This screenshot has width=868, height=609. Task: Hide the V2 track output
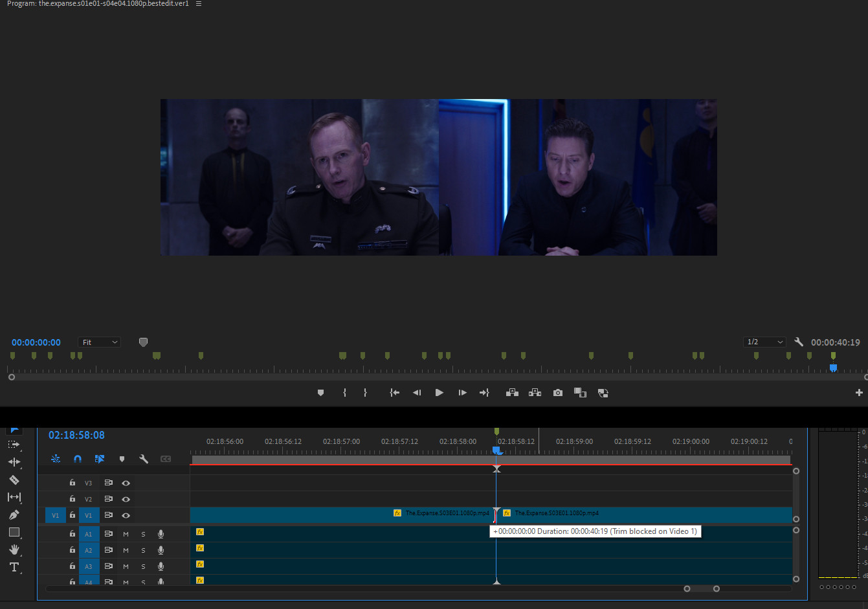(126, 499)
